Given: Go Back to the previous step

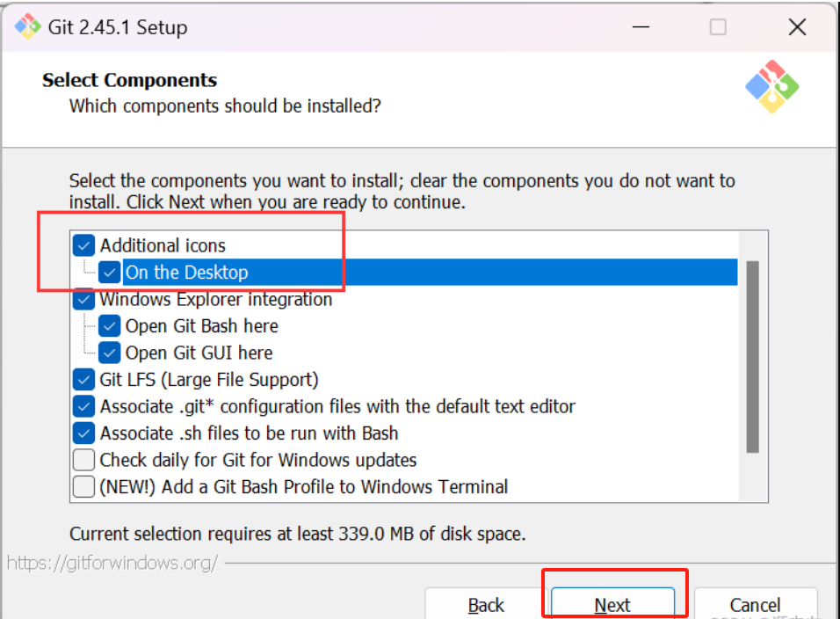Looking at the screenshot, I should click(486, 605).
